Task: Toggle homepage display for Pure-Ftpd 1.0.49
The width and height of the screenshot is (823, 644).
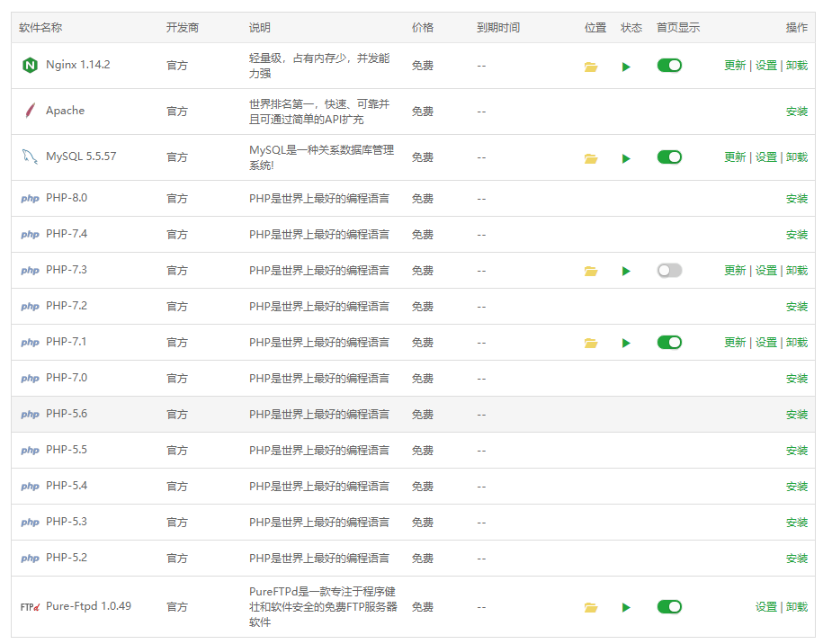Action: point(669,607)
